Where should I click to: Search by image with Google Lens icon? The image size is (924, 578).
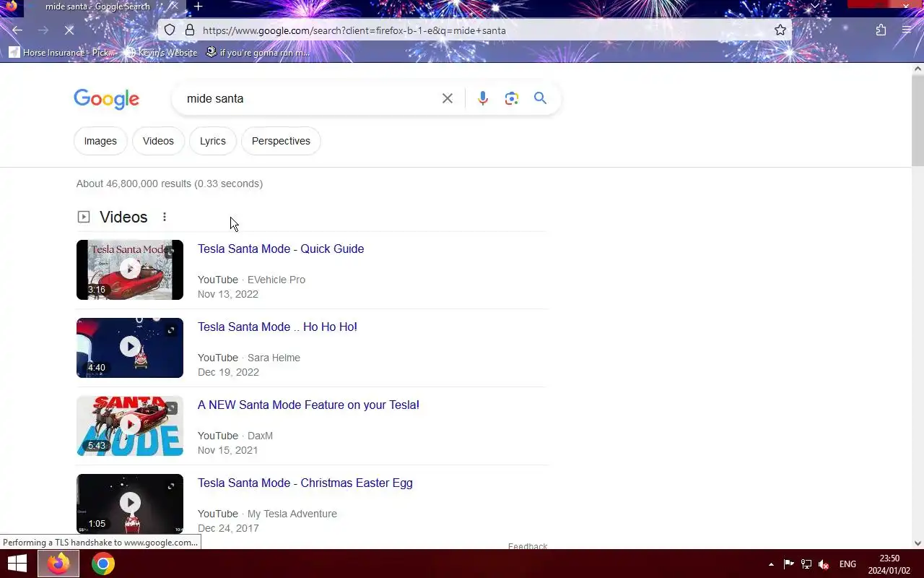(x=512, y=98)
